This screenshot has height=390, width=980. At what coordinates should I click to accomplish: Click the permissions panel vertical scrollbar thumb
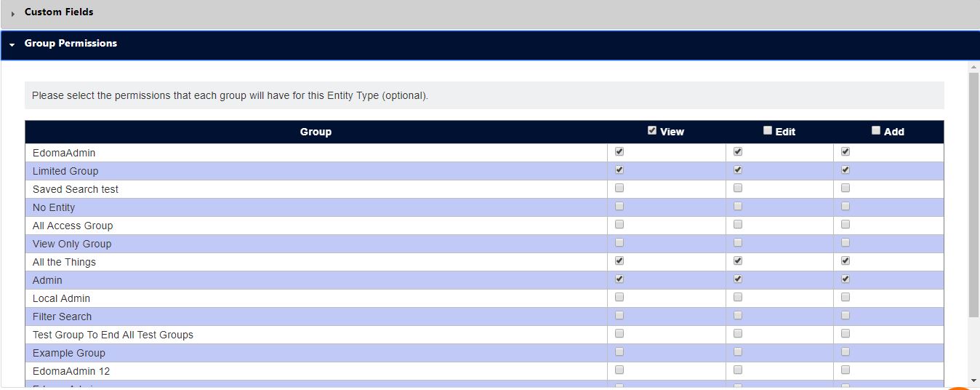click(x=974, y=195)
